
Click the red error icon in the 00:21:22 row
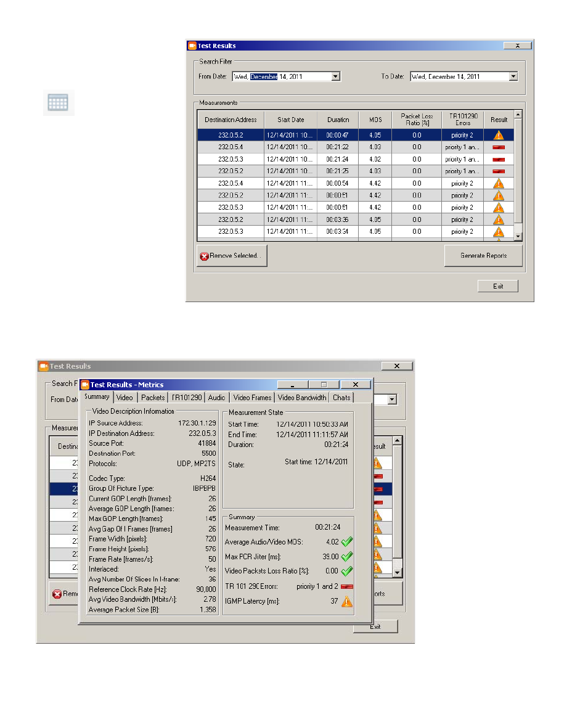point(499,147)
